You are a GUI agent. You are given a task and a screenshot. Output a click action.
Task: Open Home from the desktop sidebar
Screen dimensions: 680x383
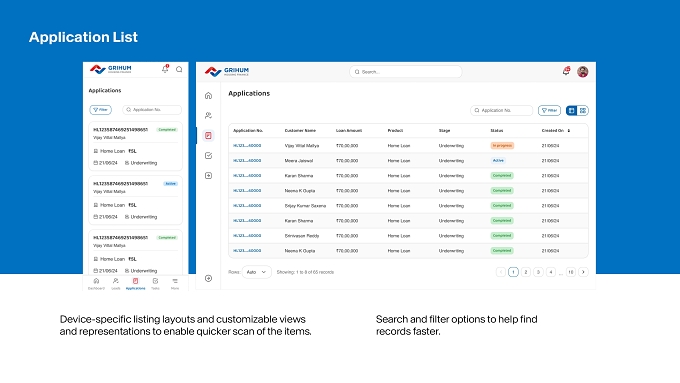pos(208,95)
